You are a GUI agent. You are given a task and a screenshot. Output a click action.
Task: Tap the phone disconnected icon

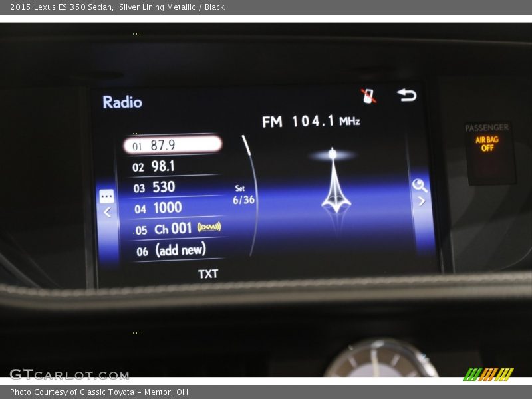[368, 96]
